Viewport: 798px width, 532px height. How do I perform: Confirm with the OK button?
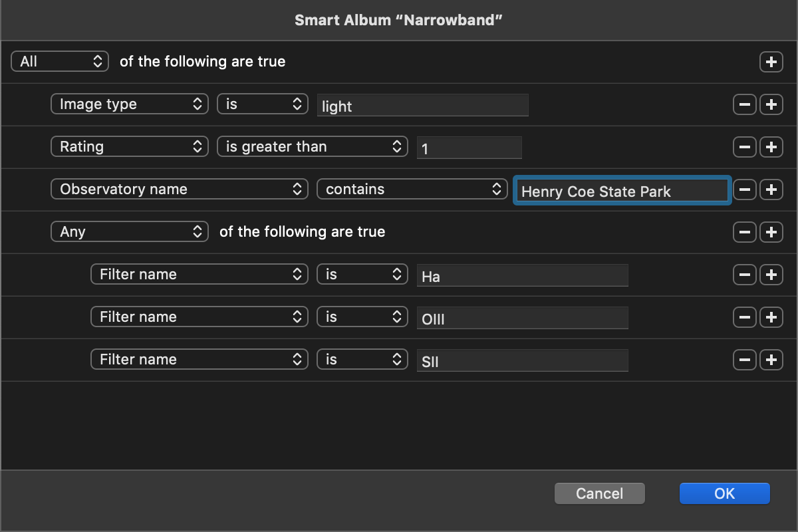pyautogui.click(x=724, y=493)
